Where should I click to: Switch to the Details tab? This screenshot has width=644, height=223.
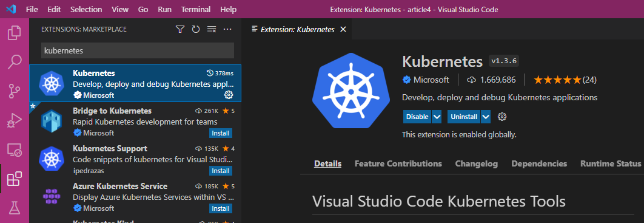tap(327, 163)
